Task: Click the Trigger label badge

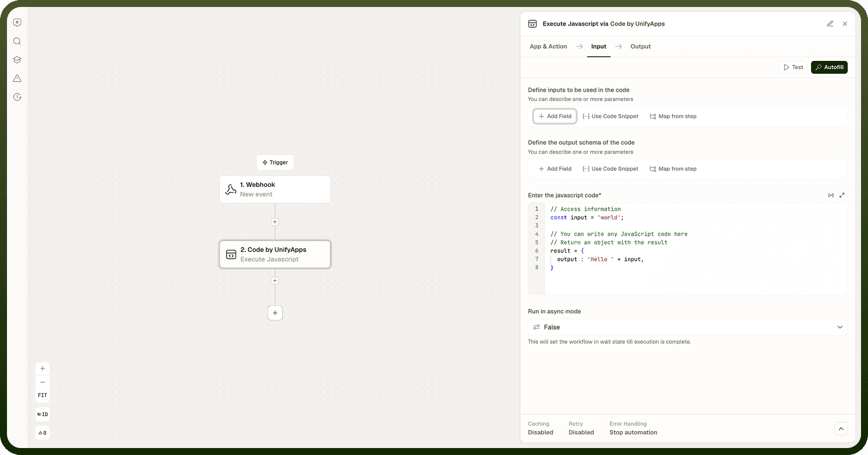Action: point(275,162)
